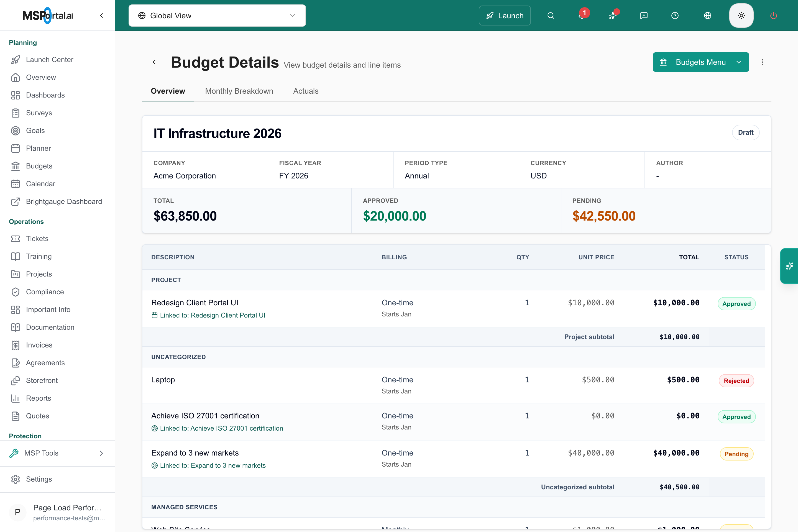The width and height of the screenshot is (798, 532).
Task: Click the language globe icon in header
Action: 707,16
